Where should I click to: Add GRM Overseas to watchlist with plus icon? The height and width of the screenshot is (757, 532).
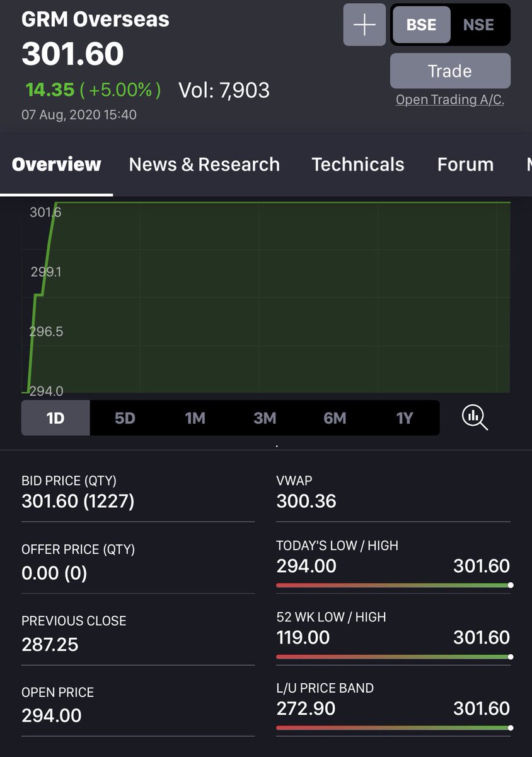364,25
